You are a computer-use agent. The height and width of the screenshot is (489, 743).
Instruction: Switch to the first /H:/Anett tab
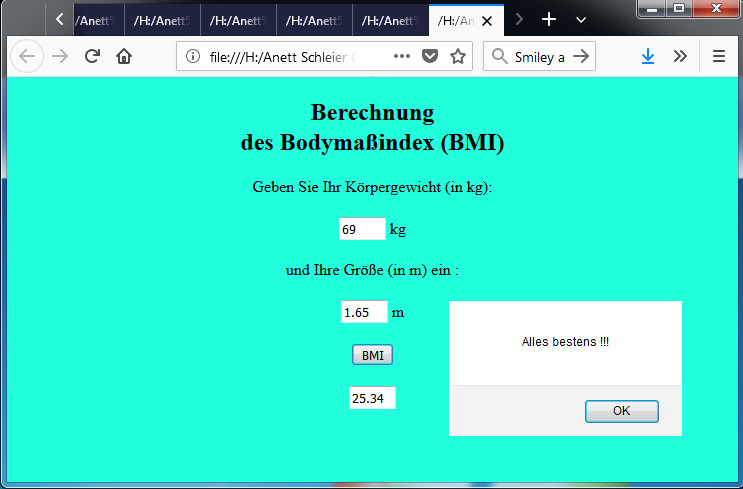95,20
